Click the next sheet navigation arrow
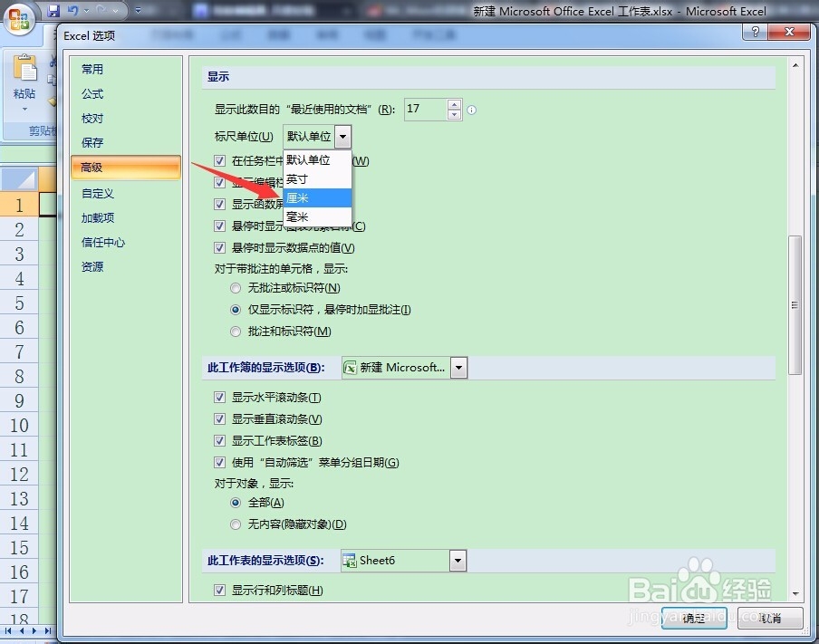The image size is (819, 644). click(34, 631)
